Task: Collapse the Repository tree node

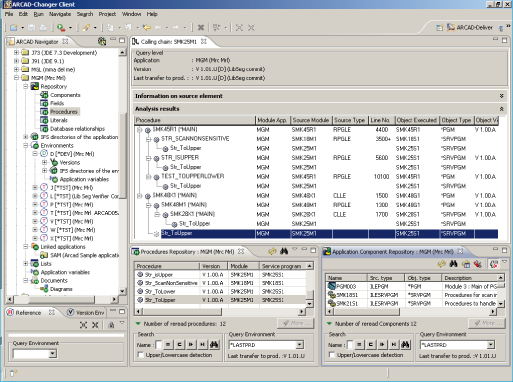Action: 26,86
